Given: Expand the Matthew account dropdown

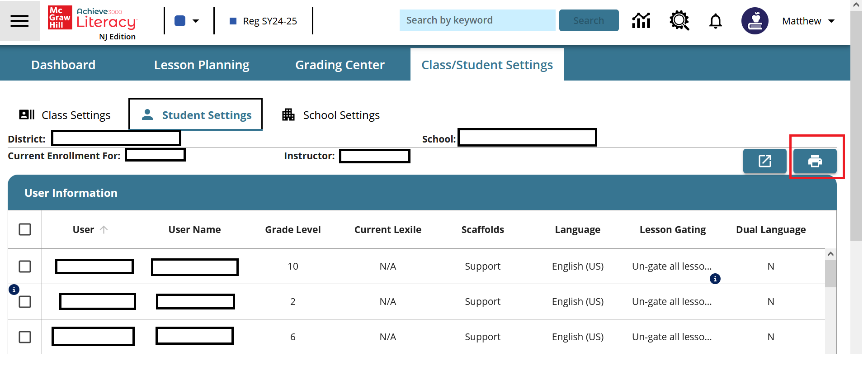Looking at the screenshot, I should 831,21.
